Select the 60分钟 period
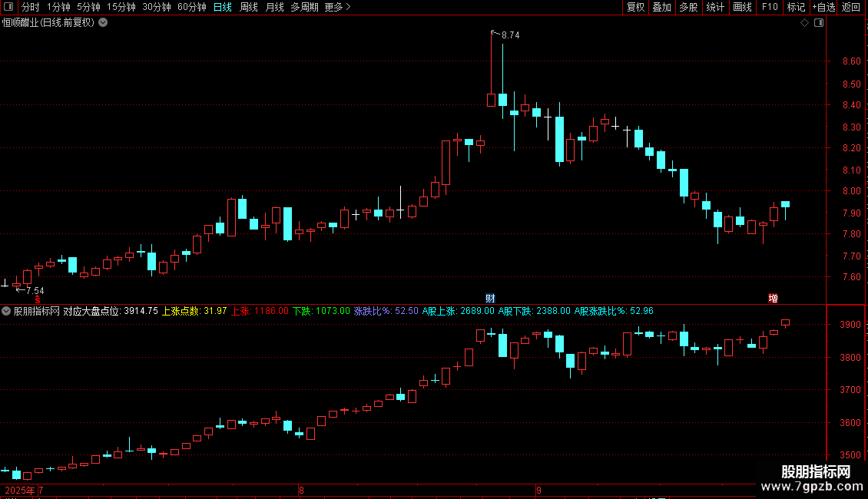This screenshot has width=868, height=499. click(191, 7)
